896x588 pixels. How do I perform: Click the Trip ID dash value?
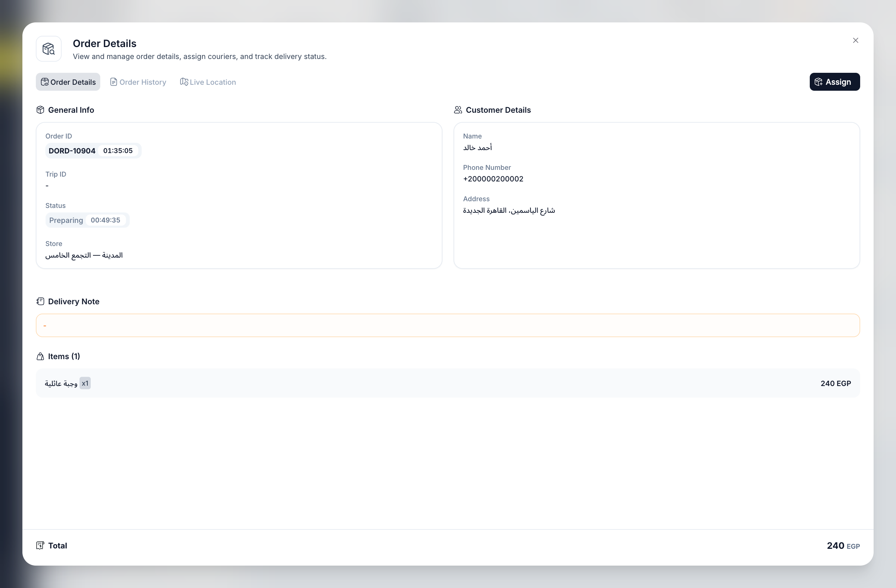pos(47,186)
